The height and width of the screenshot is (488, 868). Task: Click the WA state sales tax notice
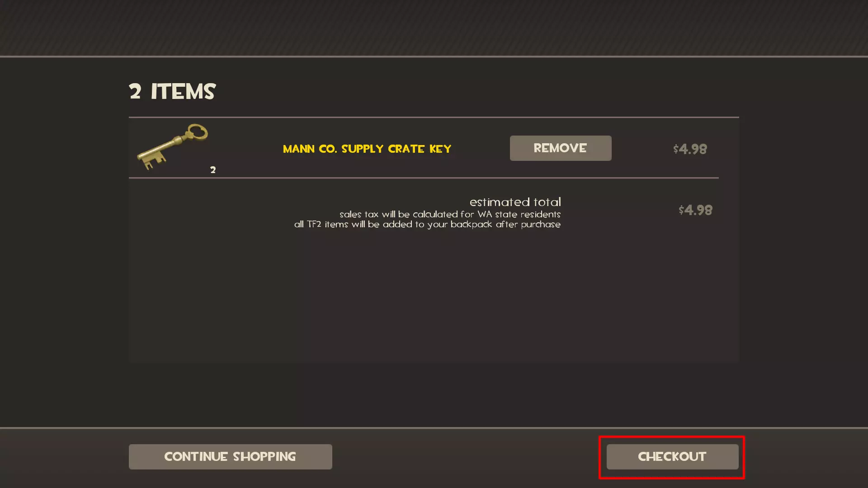pos(450,214)
